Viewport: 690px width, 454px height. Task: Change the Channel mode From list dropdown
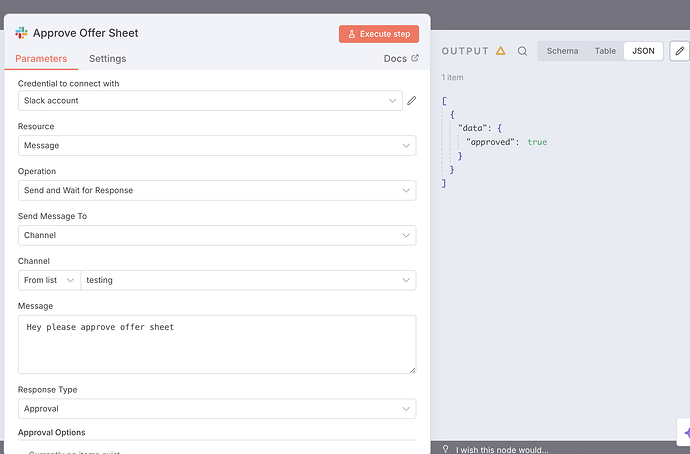click(x=49, y=280)
